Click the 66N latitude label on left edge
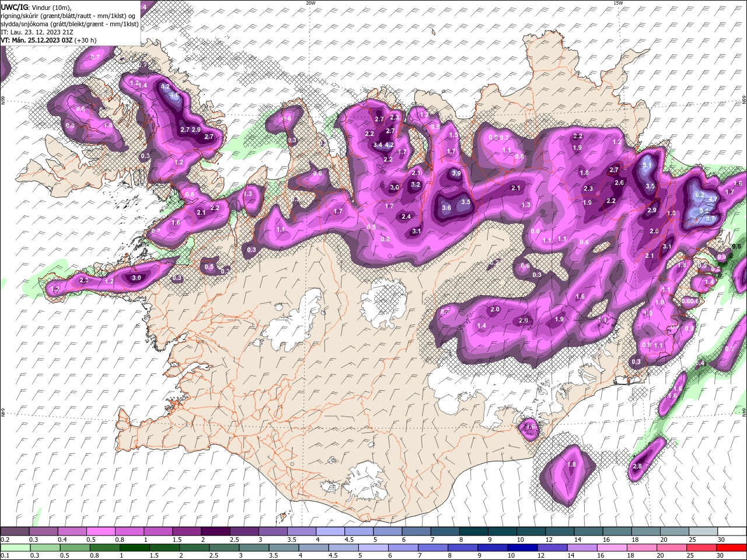 (x=2, y=101)
